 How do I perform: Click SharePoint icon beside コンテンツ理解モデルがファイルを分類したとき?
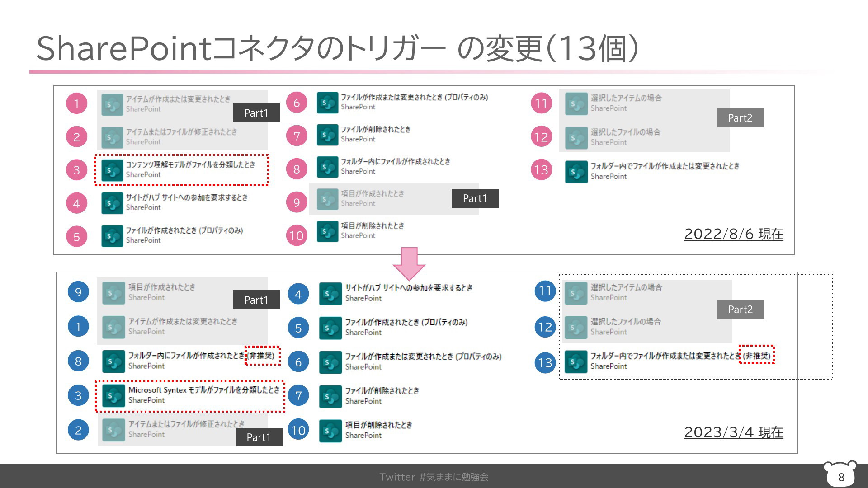click(x=112, y=170)
